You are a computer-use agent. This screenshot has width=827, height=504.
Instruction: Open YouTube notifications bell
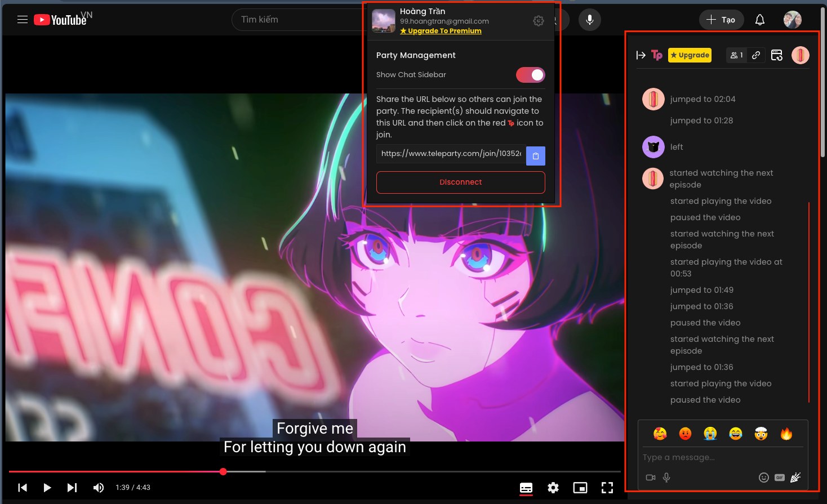point(760,20)
